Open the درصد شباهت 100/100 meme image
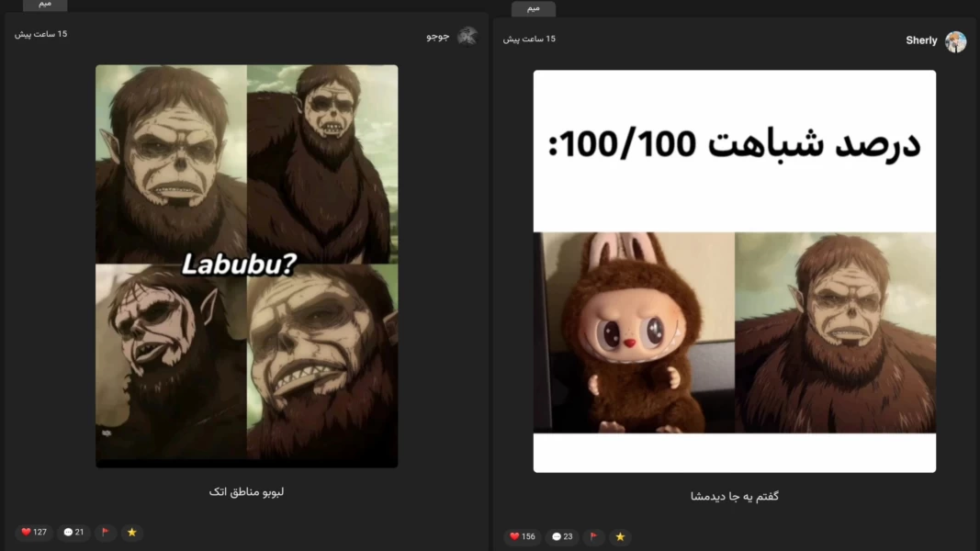980x551 pixels. (735, 271)
